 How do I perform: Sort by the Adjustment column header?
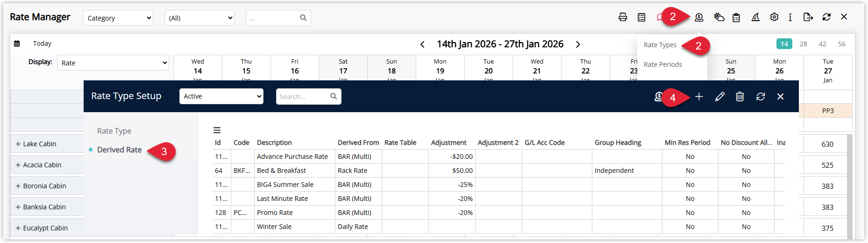448,143
